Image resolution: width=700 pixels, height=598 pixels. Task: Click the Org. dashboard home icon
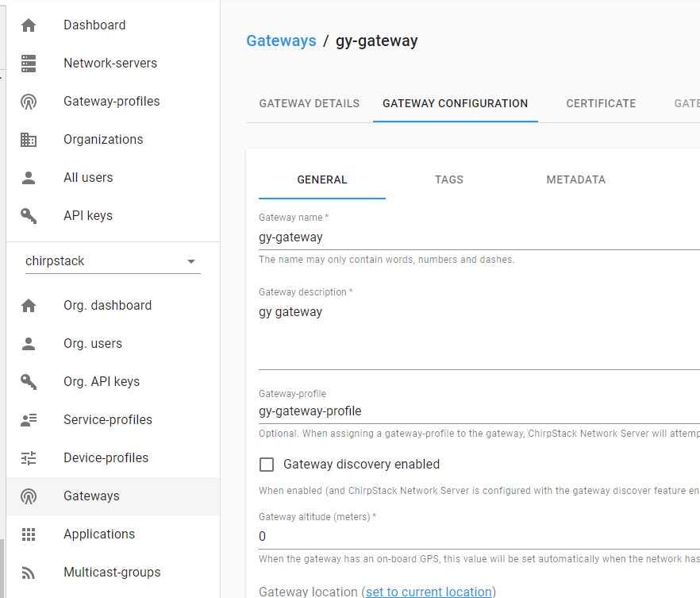(29, 306)
